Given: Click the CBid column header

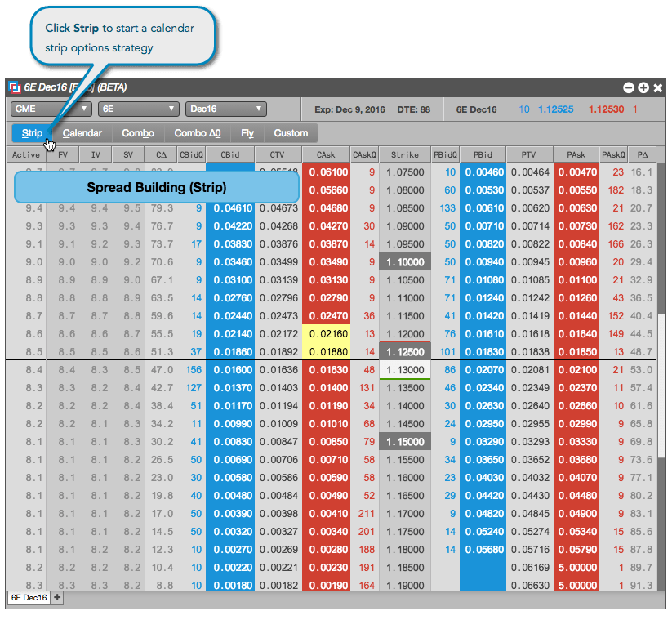Looking at the screenshot, I should coord(230,154).
